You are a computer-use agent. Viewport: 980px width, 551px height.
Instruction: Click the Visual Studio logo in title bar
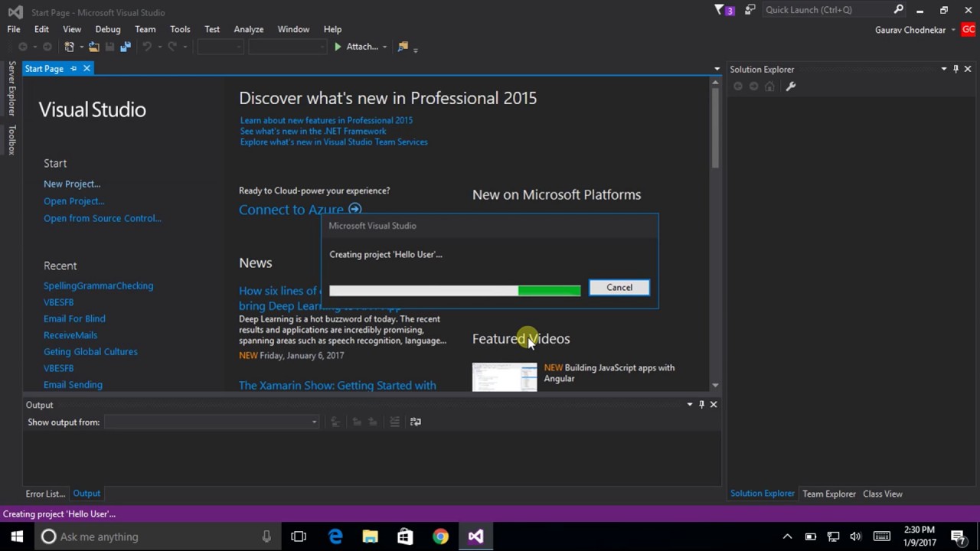click(15, 12)
